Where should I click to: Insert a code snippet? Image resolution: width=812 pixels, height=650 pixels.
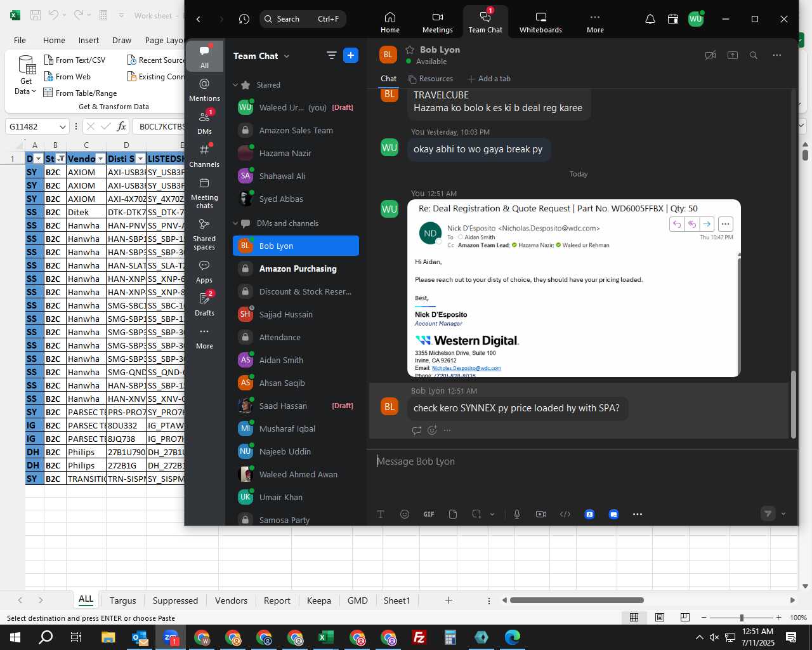565,514
